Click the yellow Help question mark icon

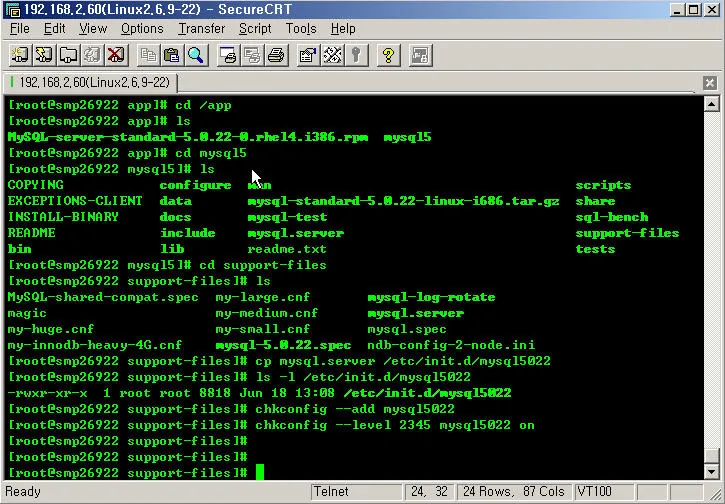point(389,55)
